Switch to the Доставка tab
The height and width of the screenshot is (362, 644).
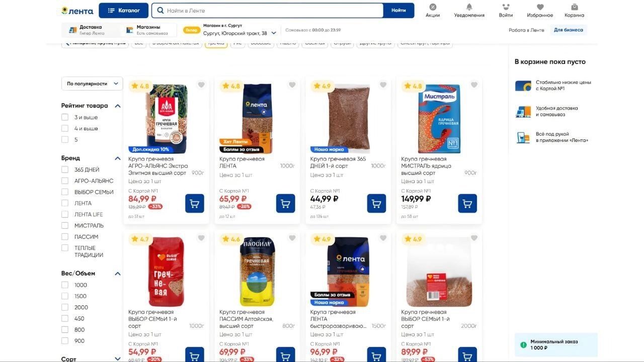[x=91, y=30]
